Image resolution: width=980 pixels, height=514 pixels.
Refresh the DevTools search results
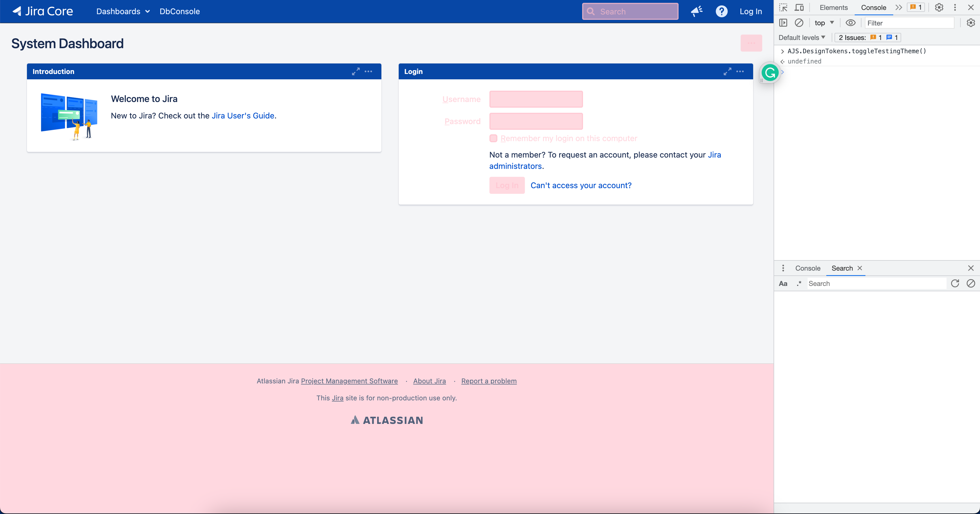coord(955,283)
